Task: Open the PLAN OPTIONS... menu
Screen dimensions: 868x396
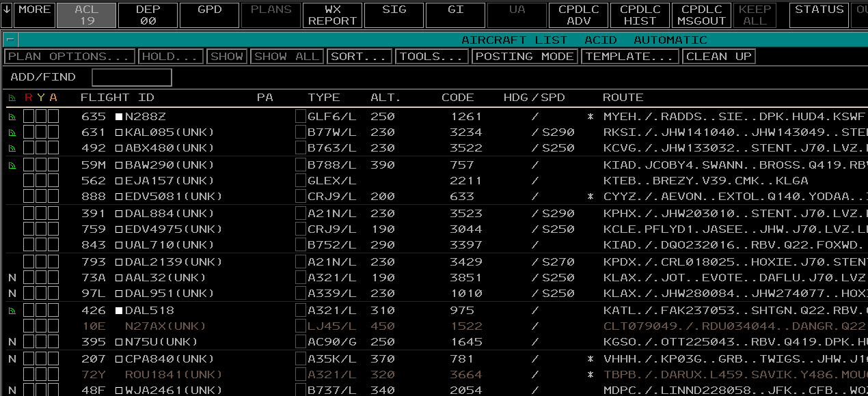Action: (x=70, y=57)
